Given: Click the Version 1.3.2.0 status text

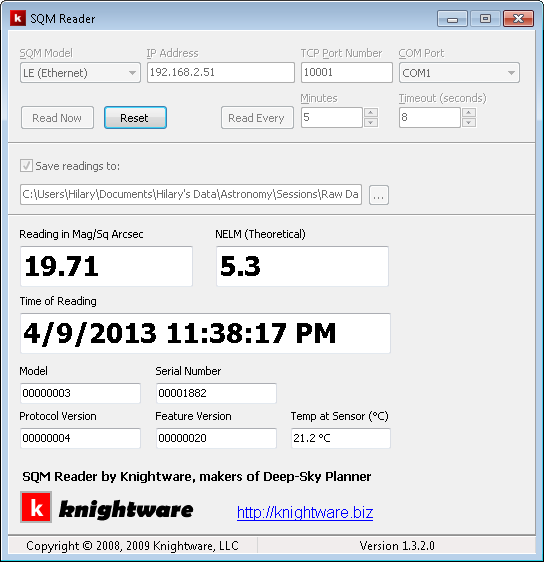Looking at the screenshot, I should coord(397,546).
